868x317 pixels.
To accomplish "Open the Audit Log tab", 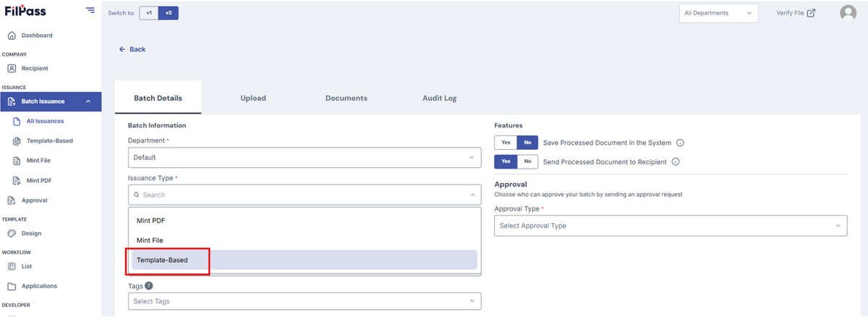I will tap(440, 98).
